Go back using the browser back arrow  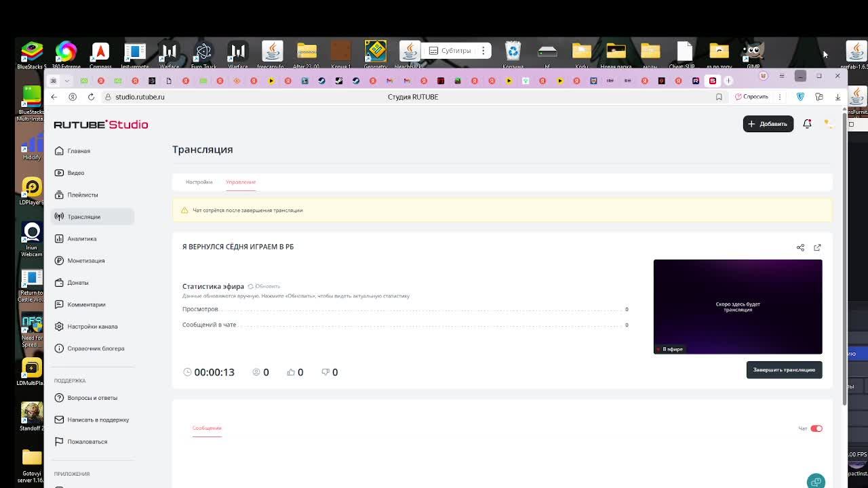(x=54, y=97)
